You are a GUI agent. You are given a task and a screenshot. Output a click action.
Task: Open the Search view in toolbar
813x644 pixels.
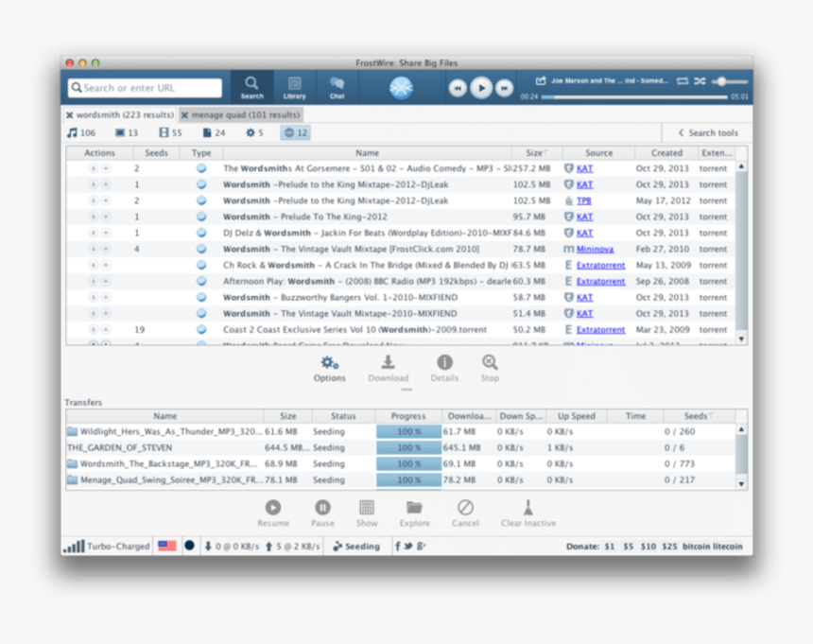coord(251,88)
